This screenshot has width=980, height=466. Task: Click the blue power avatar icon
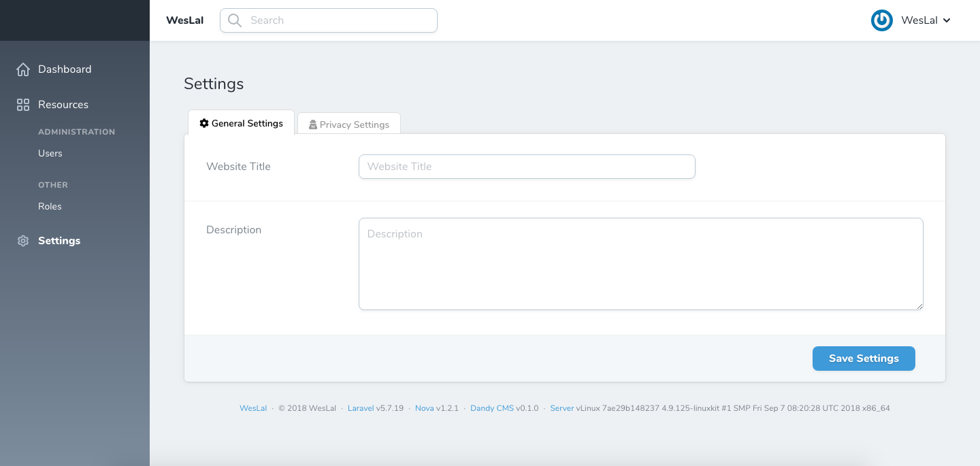click(x=882, y=20)
